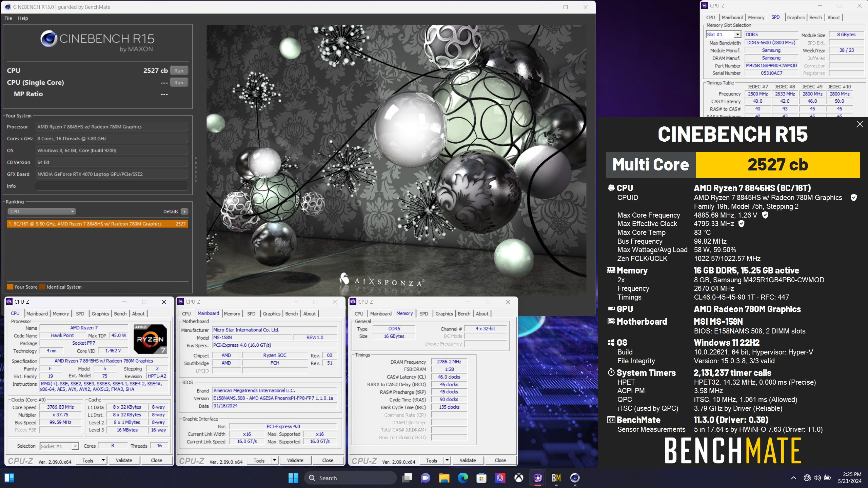This screenshot has height=488, width=868.
Task: Open the Windows Start button in taskbar center
Action: [293, 478]
